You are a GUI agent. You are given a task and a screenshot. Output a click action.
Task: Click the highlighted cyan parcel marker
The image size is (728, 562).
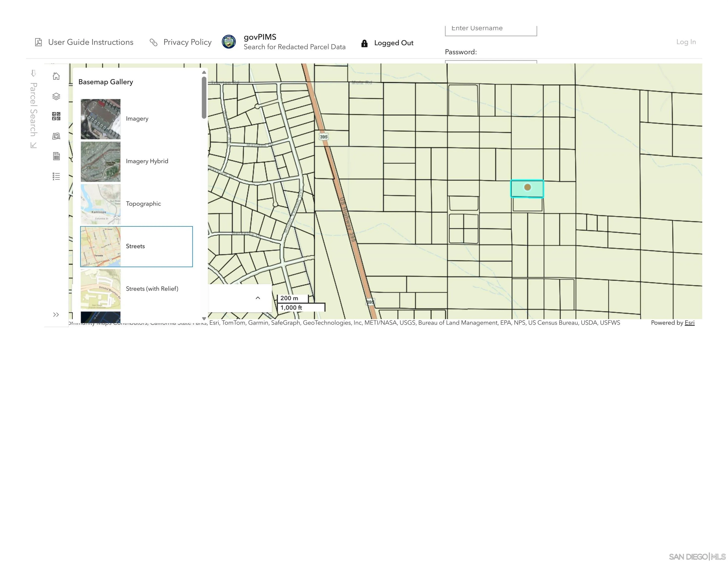(x=527, y=188)
